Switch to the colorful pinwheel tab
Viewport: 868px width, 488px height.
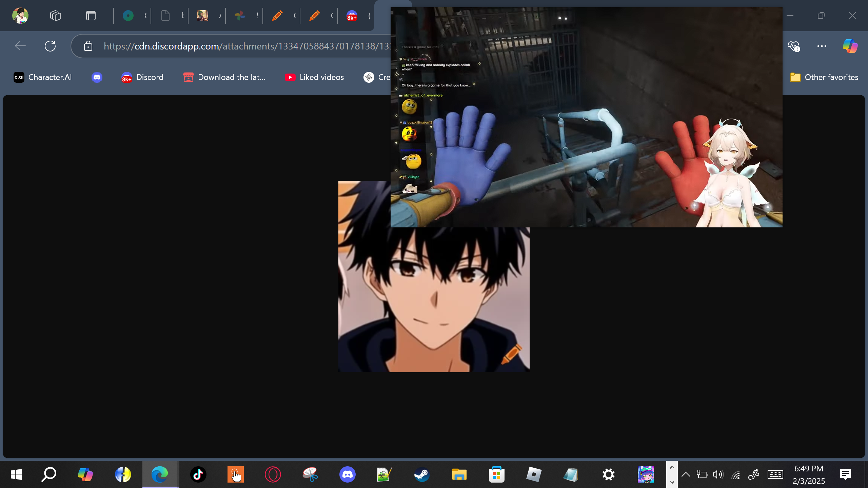[240, 16]
